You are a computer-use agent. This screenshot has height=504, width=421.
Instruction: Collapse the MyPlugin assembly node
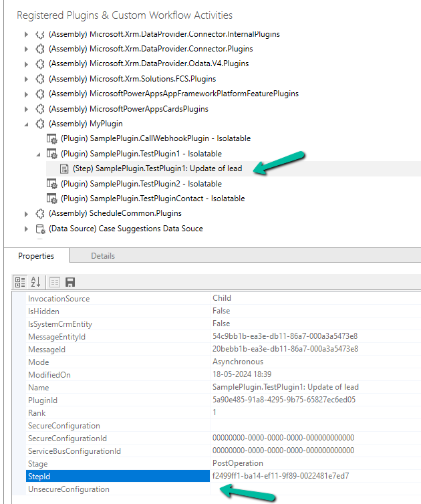[x=26, y=124]
